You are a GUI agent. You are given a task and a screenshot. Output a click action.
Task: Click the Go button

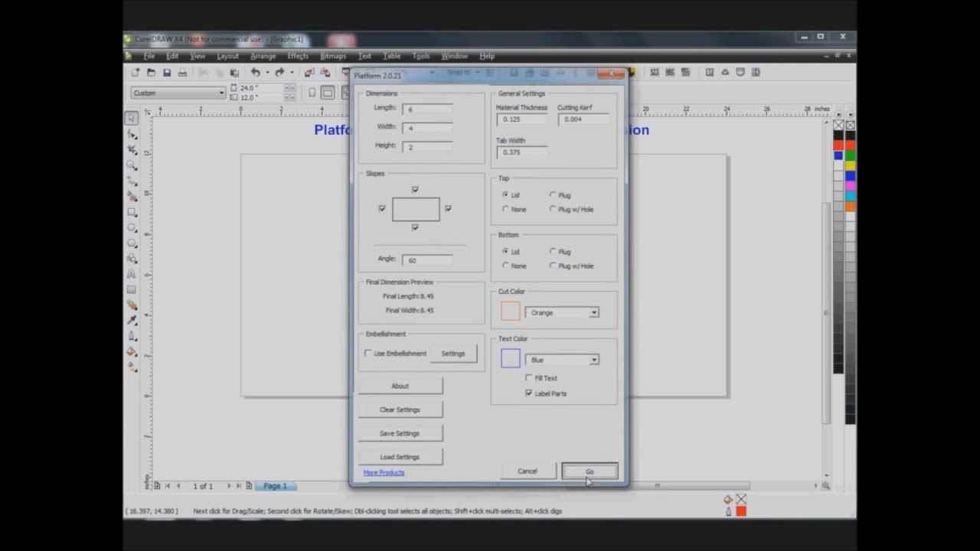pyautogui.click(x=590, y=471)
